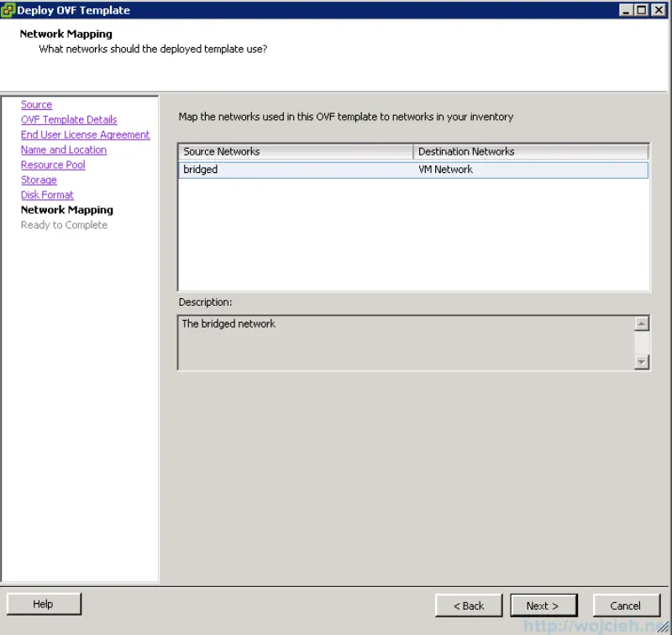Click the Deploy OVF Template title bar icon
The width and height of the screenshot is (672, 635).
(8, 9)
